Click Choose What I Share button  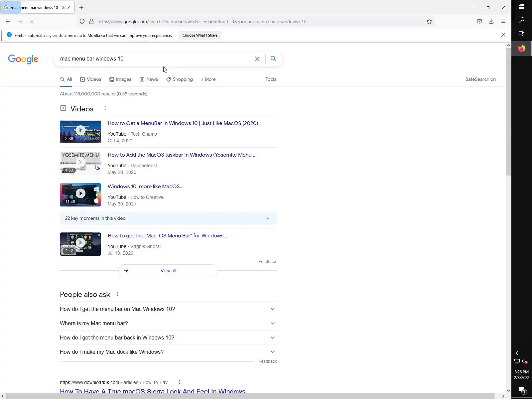tap(200, 35)
